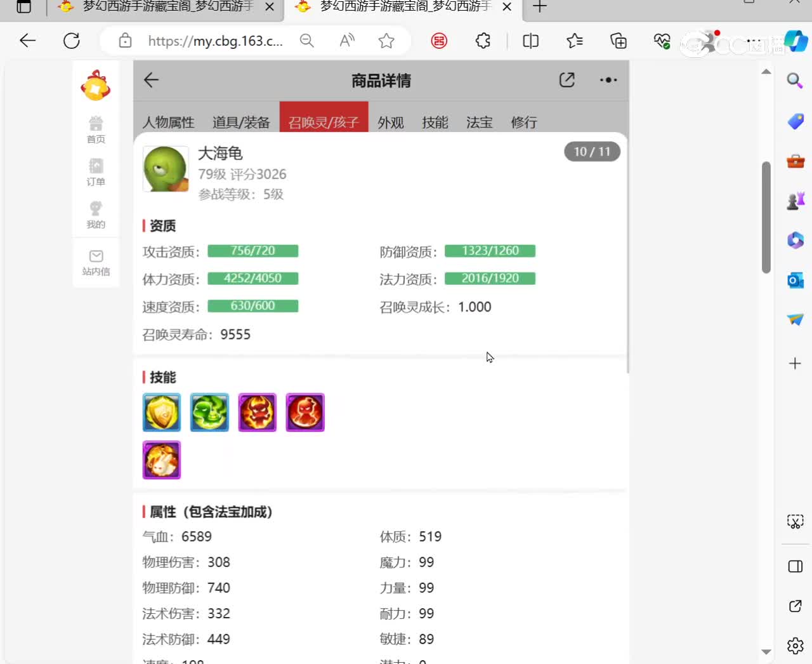The width and height of the screenshot is (812, 664).
Task: Switch to the 法宝 tab
Action: pos(480,122)
